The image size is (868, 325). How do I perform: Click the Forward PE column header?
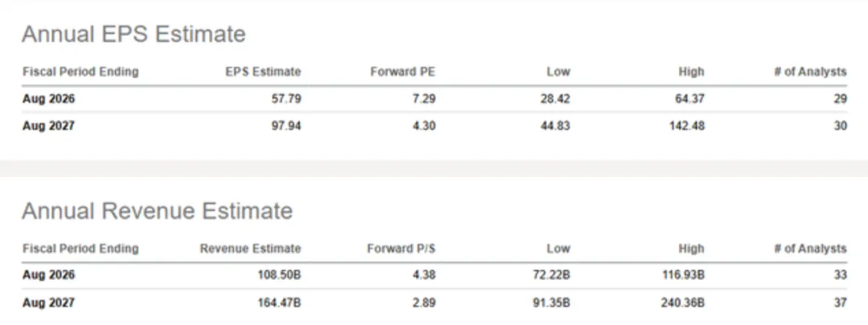click(x=403, y=72)
